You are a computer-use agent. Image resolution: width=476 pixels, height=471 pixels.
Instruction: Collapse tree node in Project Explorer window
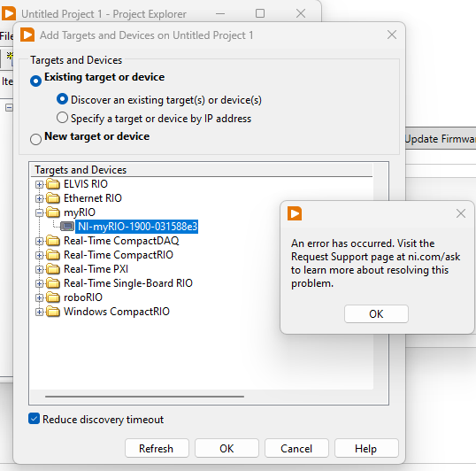(9, 107)
